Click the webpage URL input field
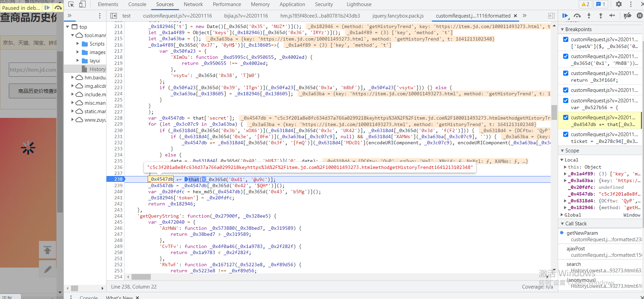This screenshot has width=644, height=299. pyautogui.click(x=33, y=70)
